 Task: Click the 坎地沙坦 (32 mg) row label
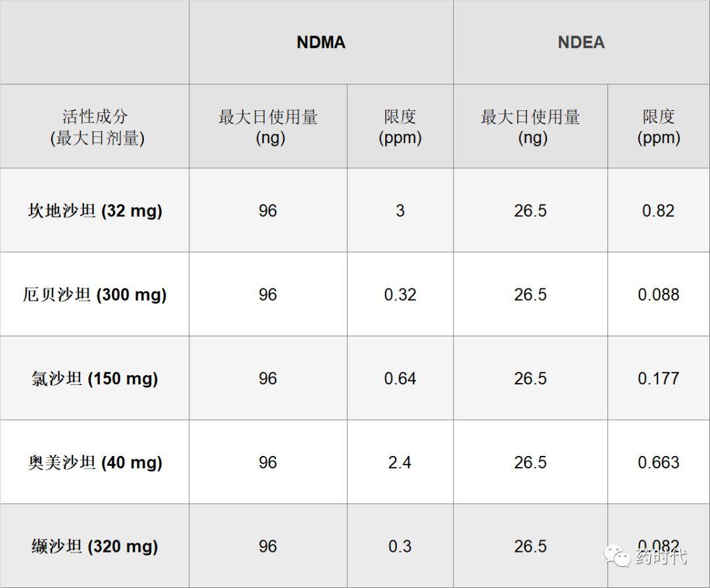tap(95, 210)
